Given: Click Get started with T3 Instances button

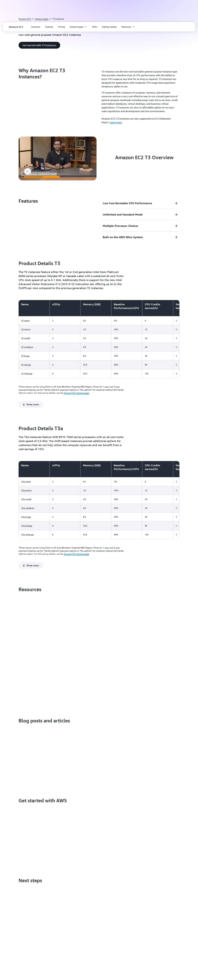Looking at the screenshot, I should pos(39,45).
